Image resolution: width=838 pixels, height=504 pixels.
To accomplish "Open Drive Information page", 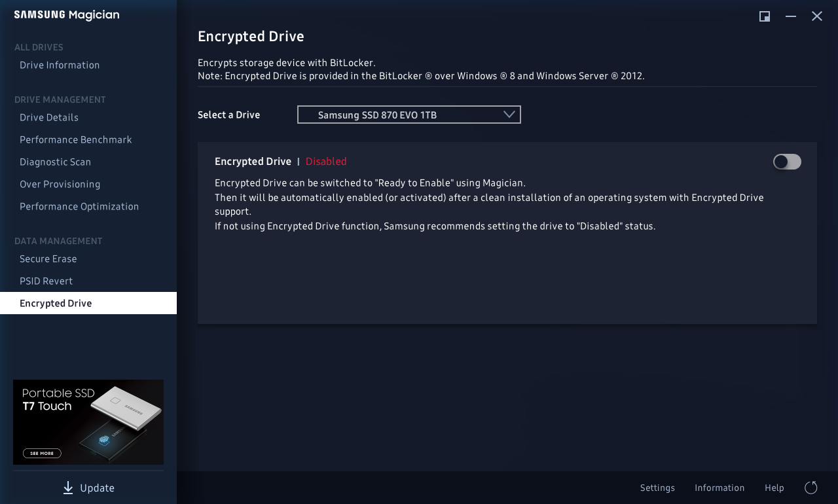I will click(x=60, y=65).
